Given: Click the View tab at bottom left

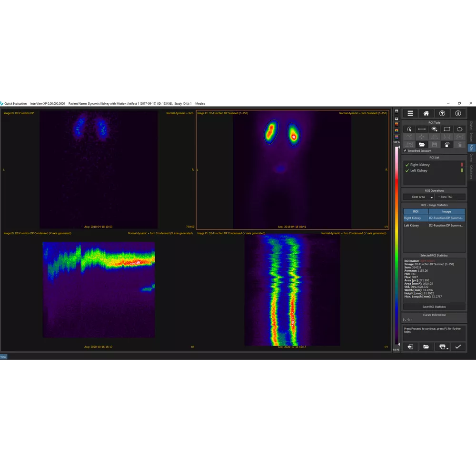Looking at the screenshot, I should click(3, 357).
